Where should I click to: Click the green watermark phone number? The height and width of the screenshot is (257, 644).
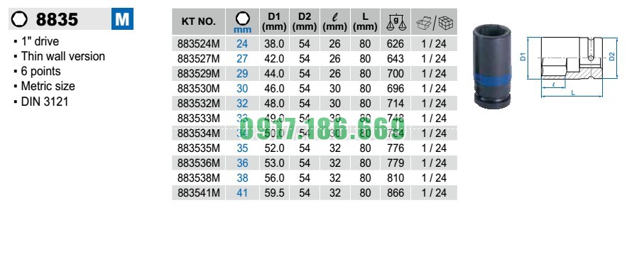322,127
